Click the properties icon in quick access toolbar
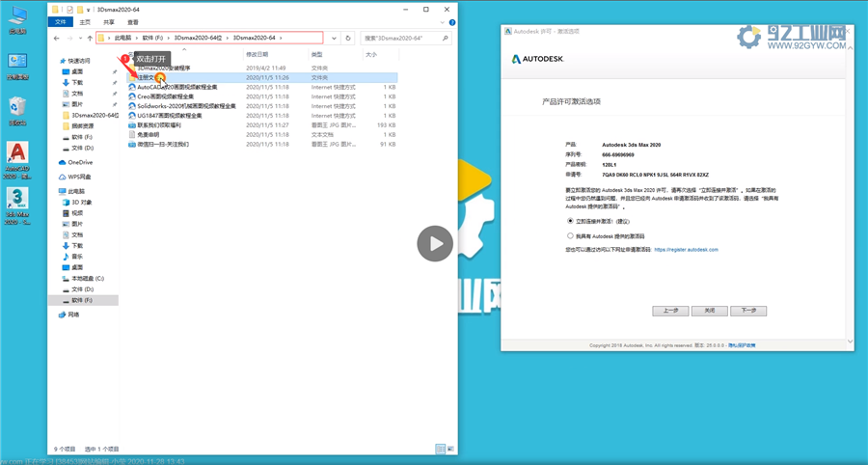 click(69, 10)
